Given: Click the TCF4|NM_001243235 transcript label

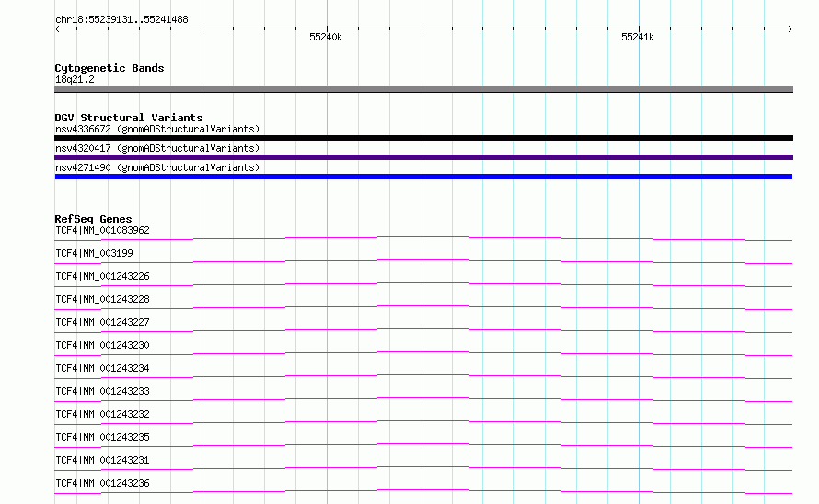Looking at the screenshot, I should 102,437.
